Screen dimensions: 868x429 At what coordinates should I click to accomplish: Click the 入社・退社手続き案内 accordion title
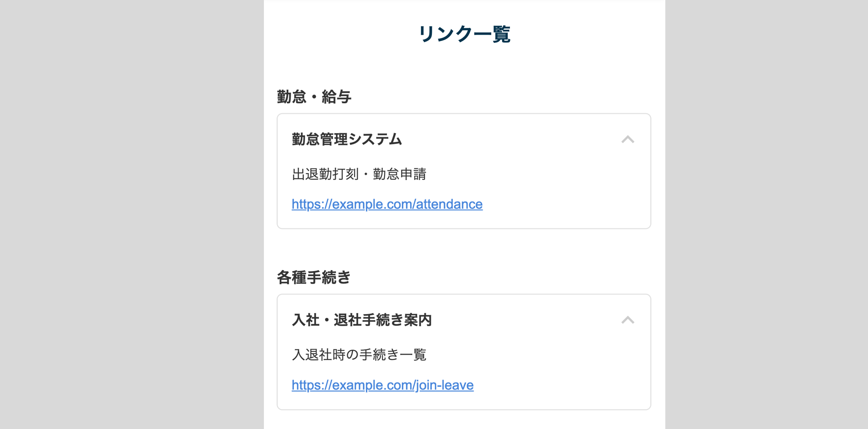tap(362, 320)
